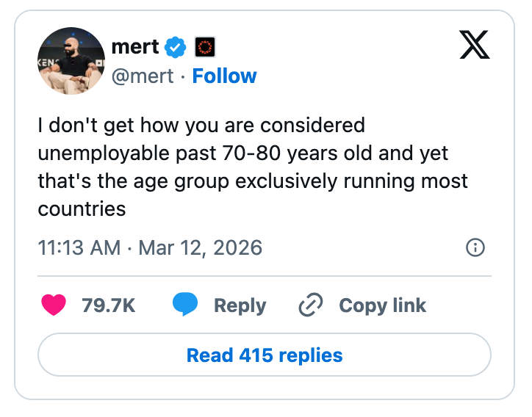
Task: Open Read 415 replies
Action: point(265,355)
